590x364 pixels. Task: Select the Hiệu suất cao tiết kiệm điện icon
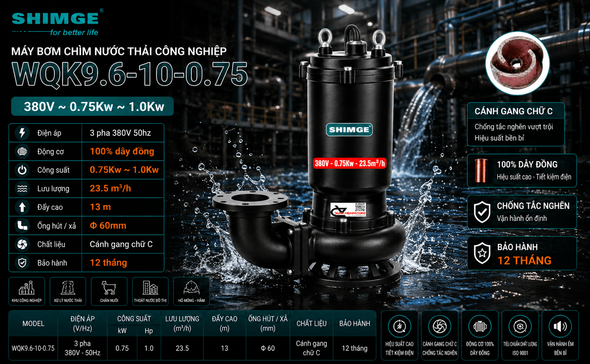point(399,326)
